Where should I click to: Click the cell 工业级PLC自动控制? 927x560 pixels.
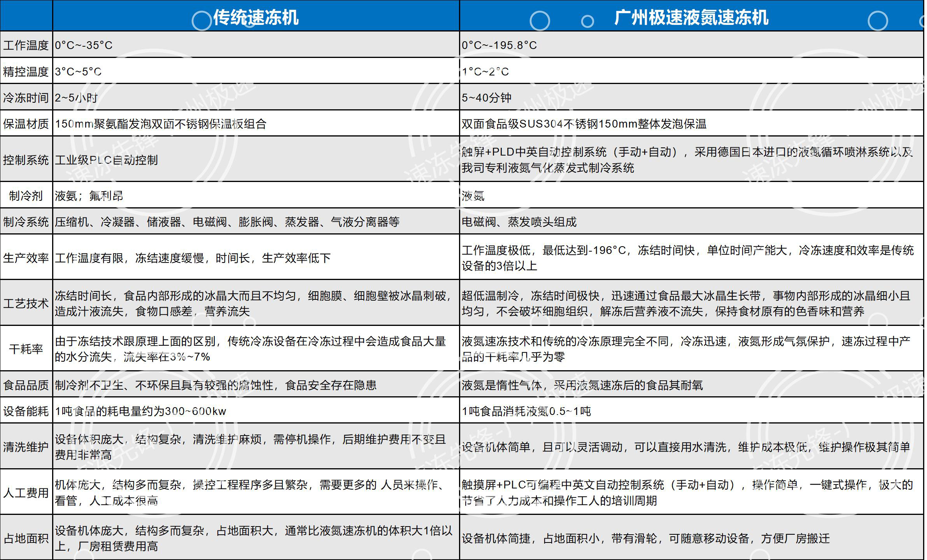pyautogui.click(x=256, y=159)
